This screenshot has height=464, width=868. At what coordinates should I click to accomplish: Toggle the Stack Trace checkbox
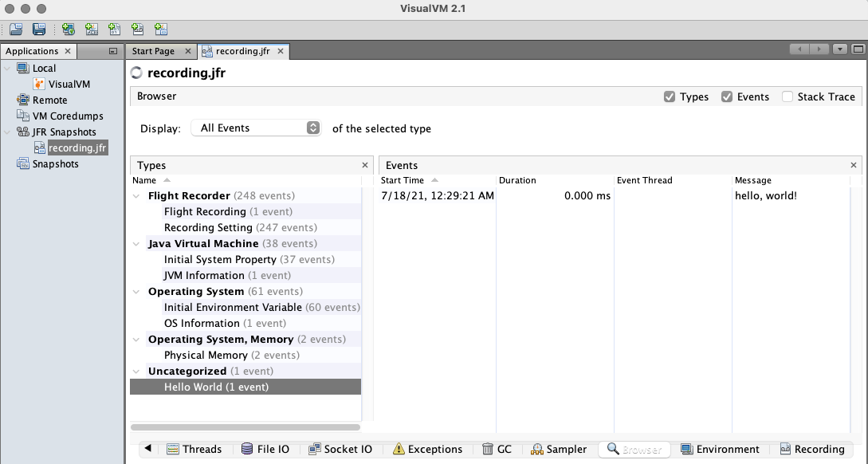(789, 96)
